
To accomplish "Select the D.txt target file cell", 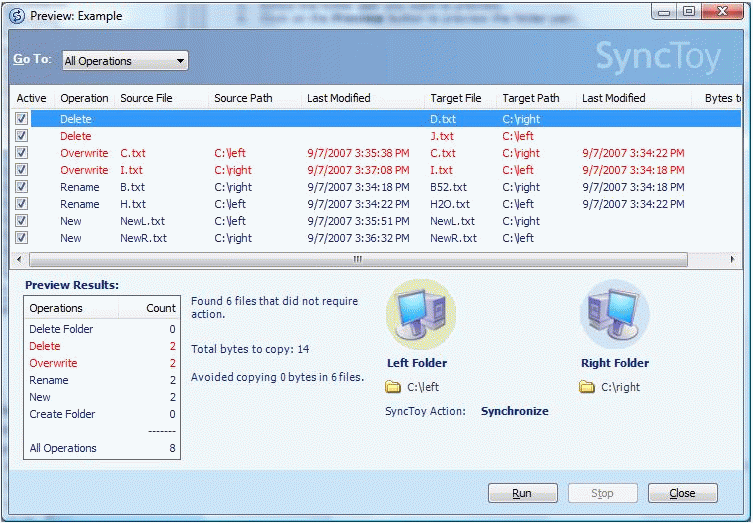I will (443, 119).
